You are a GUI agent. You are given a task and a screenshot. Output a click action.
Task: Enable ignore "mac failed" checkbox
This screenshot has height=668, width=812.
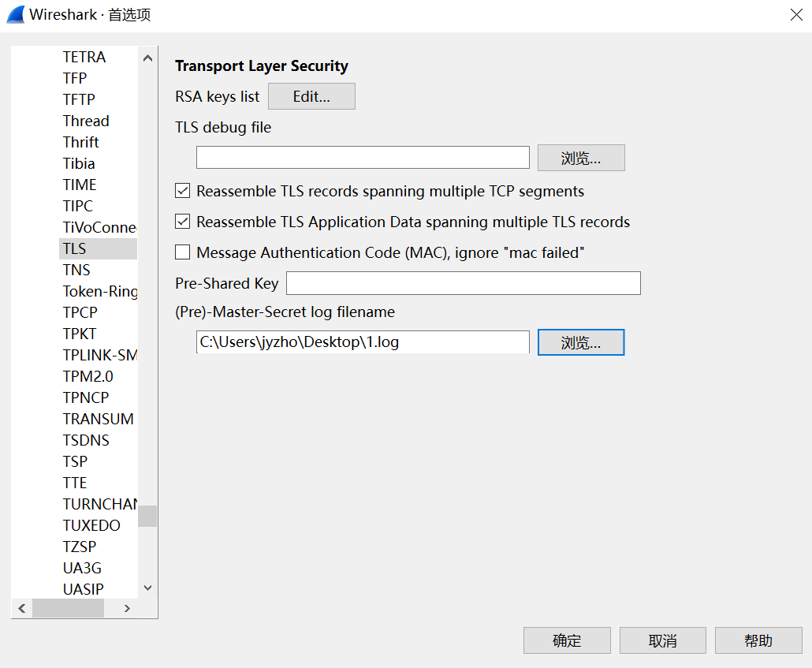(182, 252)
